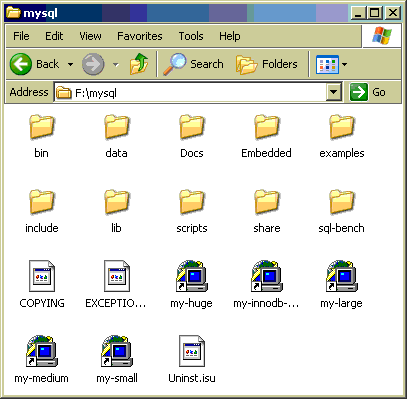Select the Uninst.isu file icon
Image resolution: width=407 pixels, height=399 pixels.
(192, 351)
